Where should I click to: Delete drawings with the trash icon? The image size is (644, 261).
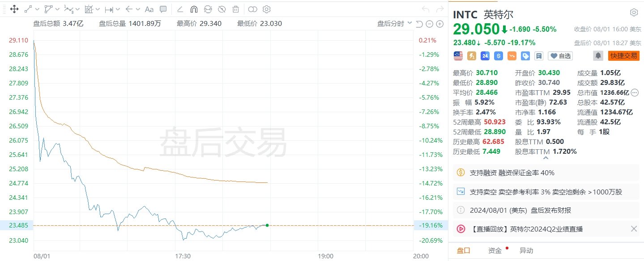235,9
